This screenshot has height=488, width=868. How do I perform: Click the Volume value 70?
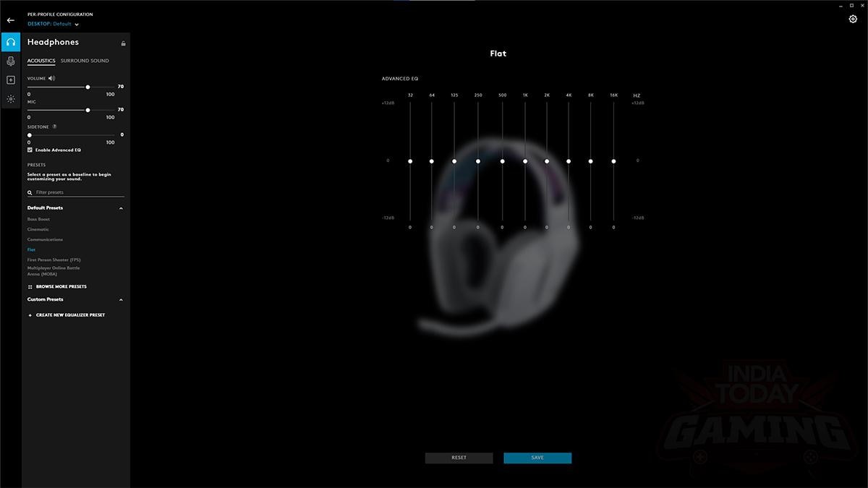coord(120,87)
